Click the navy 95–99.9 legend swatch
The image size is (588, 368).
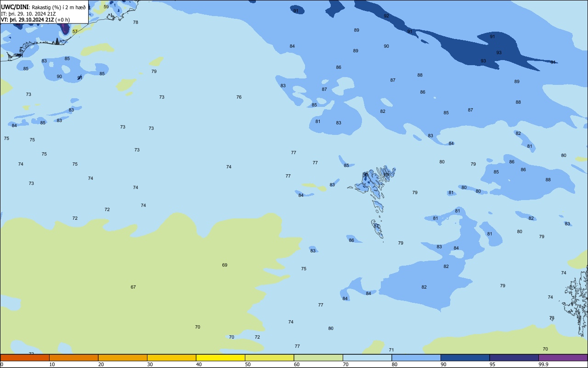[x=514, y=357]
